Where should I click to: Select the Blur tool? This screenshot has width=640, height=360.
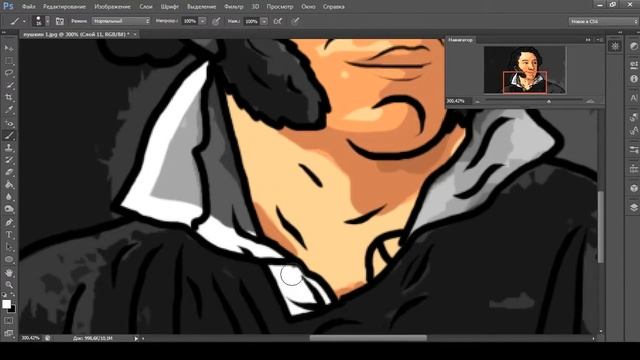tap(9, 197)
